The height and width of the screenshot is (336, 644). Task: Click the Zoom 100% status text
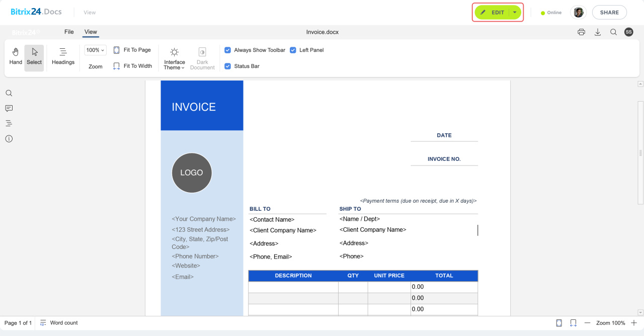click(x=611, y=323)
